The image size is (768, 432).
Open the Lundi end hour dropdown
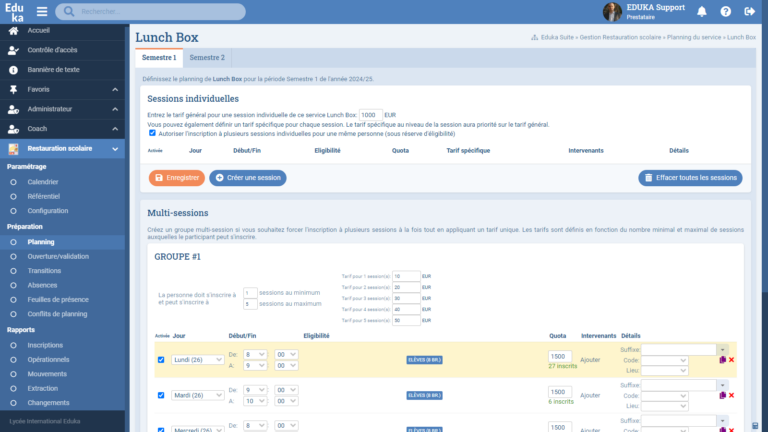click(255, 365)
